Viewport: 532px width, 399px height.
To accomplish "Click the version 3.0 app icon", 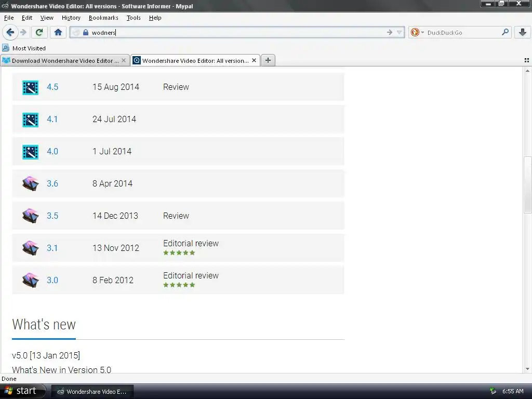I will click(31, 280).
